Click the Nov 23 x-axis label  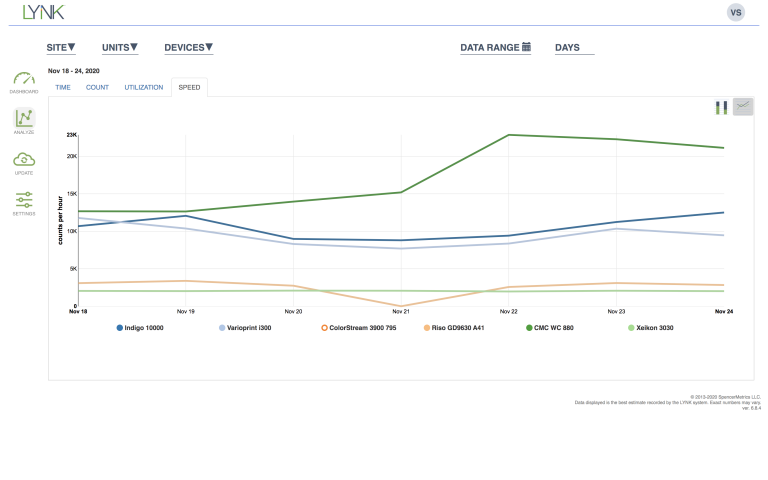616,312
